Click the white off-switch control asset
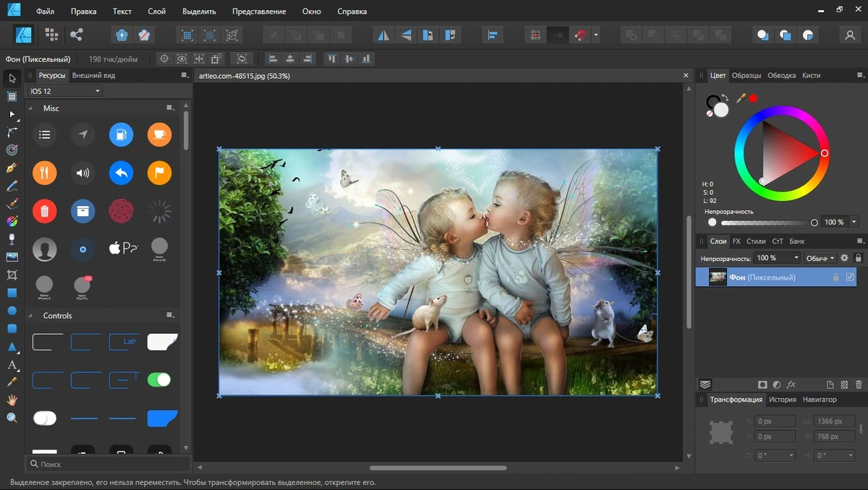 pyautogui.click(x=44, y=418)
